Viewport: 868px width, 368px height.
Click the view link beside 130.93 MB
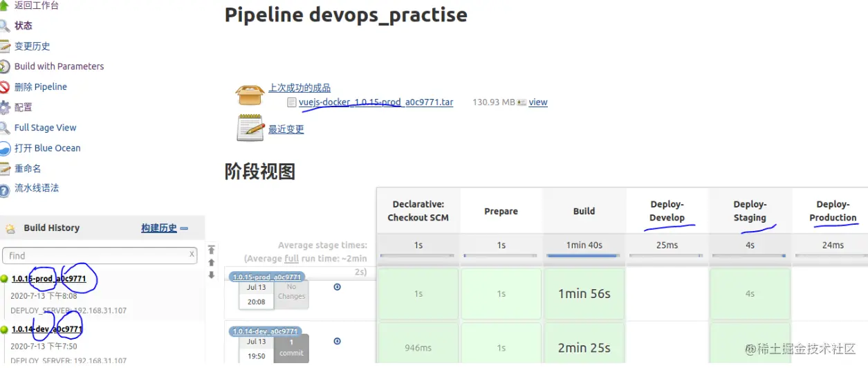[x=538, y=102]
